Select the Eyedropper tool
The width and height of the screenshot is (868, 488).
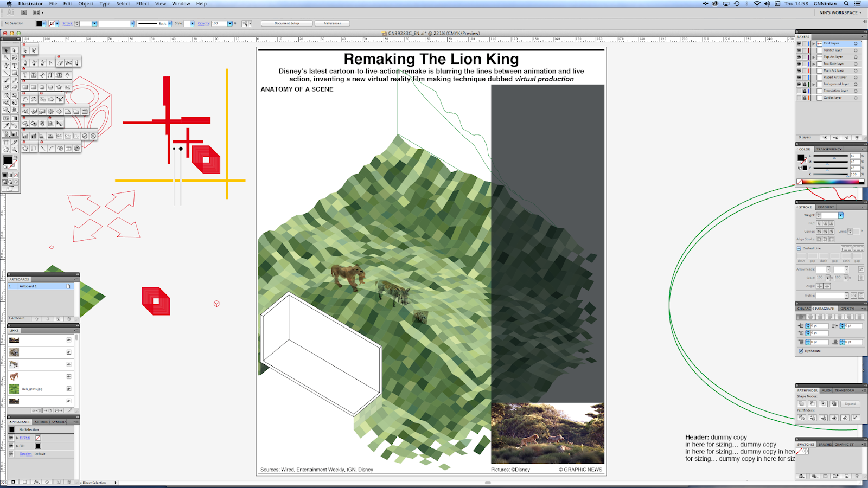(7, 126)
